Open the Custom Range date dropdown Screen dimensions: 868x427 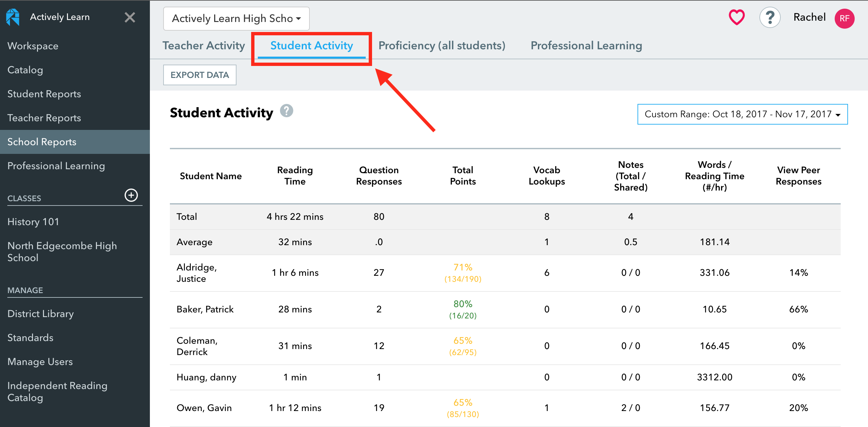pyautogui.click(x=742, y=114)
